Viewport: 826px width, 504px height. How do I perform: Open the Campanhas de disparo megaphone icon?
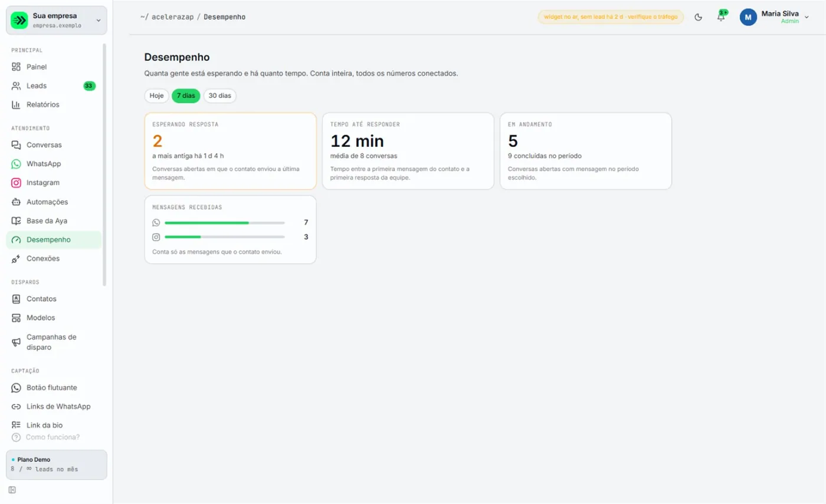click(x=17, y=342)
